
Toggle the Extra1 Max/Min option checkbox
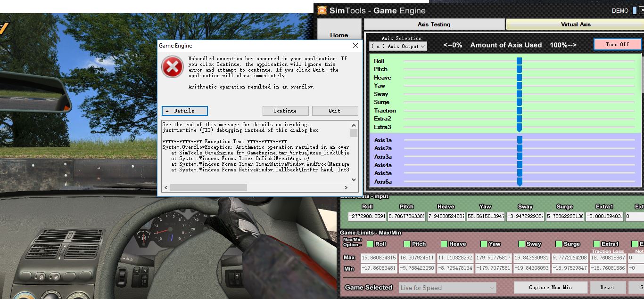tap(596, 244)
